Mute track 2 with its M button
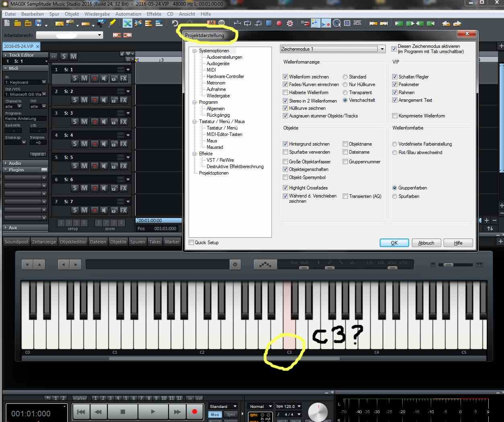This screenshot has width=504, height=422. tap(84, 100)
